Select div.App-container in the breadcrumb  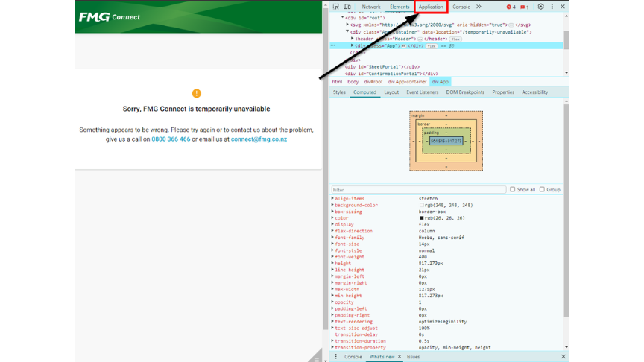pos(408,82)
